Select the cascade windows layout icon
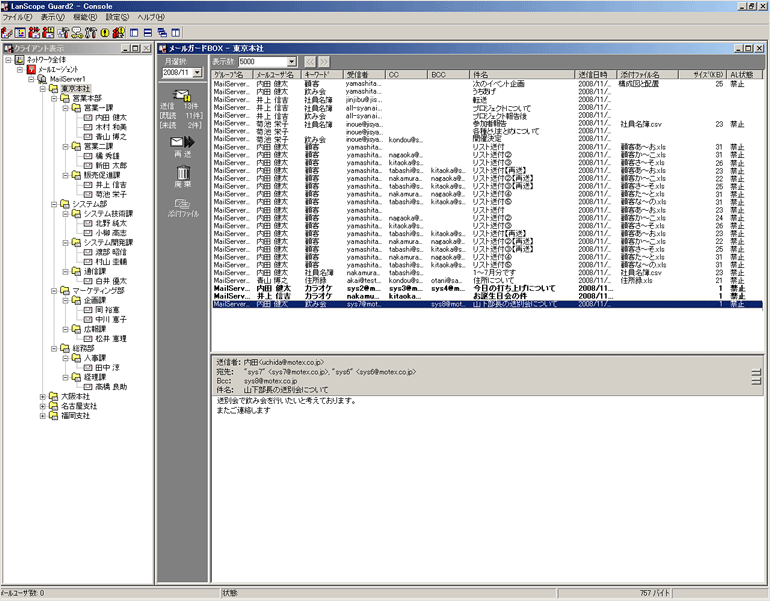Screen dimensions: 770x601 pyautogui.click(x=162, y=33)
